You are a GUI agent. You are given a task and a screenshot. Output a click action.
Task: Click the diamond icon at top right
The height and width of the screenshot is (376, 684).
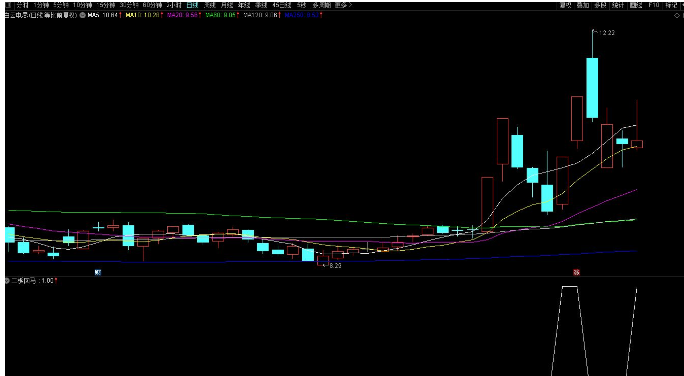(x=677, y=15)
